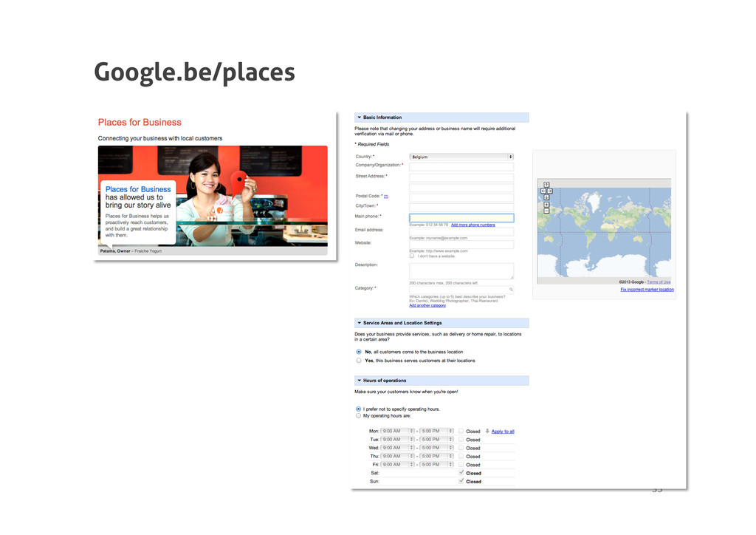Uncheck the Closed box for Saturday
Viewport: 756px width, 535px height.
(461, 473)
